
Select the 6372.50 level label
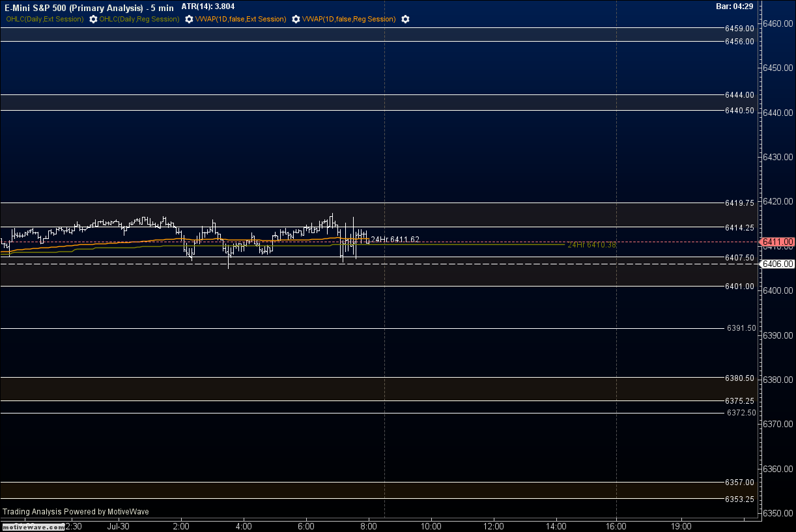point(741,413)
